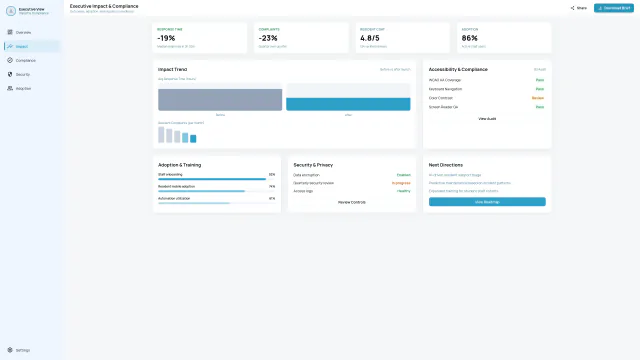Open Adoption via its people sidebar icon

(x=10, y=88)
